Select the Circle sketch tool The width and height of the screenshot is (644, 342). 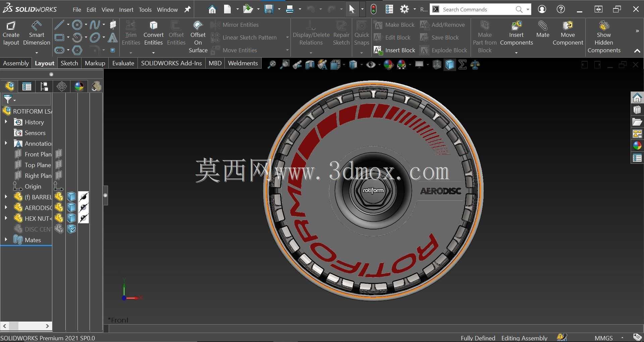(77, 25)
